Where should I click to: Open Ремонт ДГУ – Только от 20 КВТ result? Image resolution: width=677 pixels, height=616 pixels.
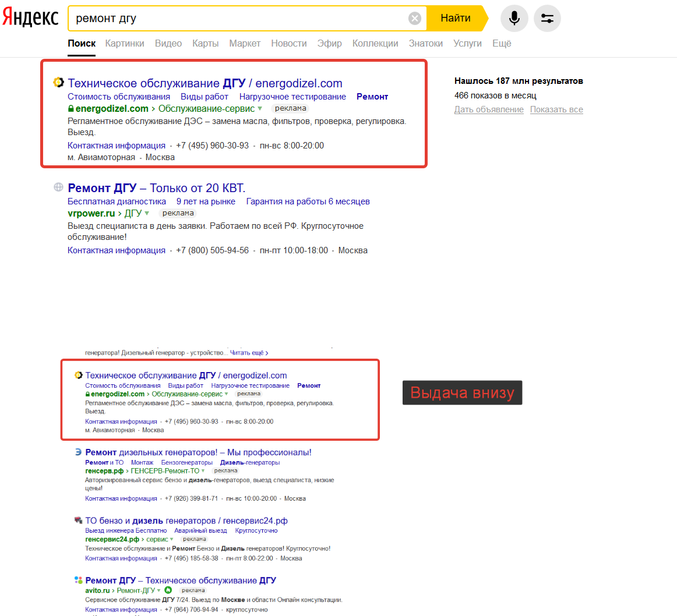[157, 187]
